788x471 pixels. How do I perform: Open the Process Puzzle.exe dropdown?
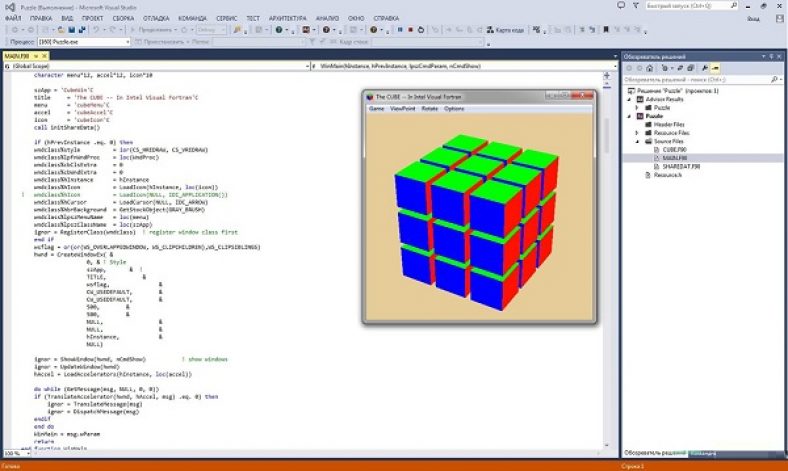(x=84, y=42)
